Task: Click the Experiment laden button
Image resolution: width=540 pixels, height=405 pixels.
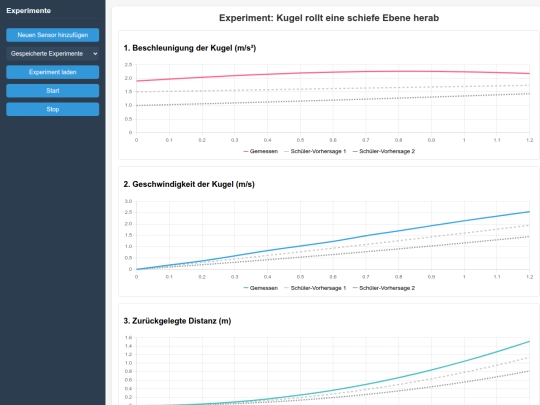Action: pyautogui.click(x=53, y=72)
